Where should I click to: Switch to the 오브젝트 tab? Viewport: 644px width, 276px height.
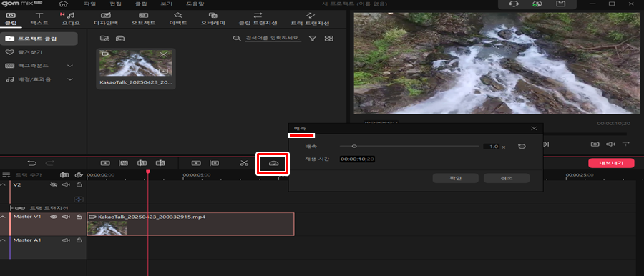143,19
